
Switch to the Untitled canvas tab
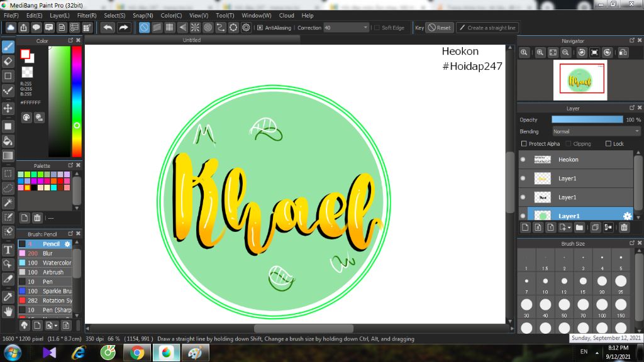coord(192,40)
